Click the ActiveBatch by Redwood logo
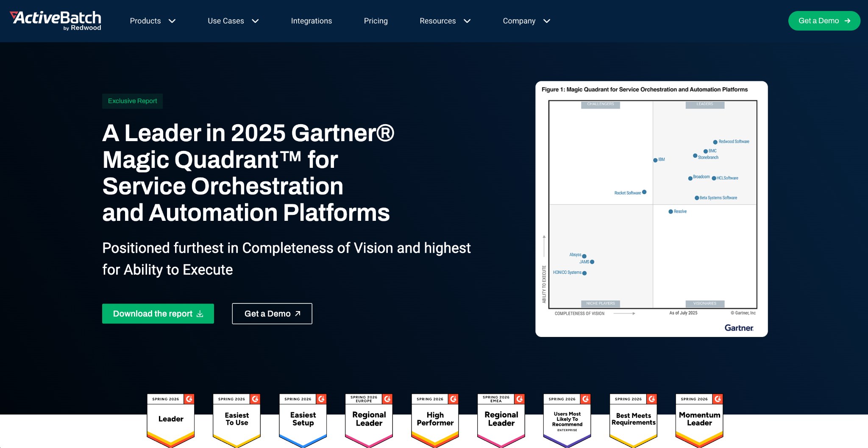Screen dimensions: 868x448 [56, 21]
